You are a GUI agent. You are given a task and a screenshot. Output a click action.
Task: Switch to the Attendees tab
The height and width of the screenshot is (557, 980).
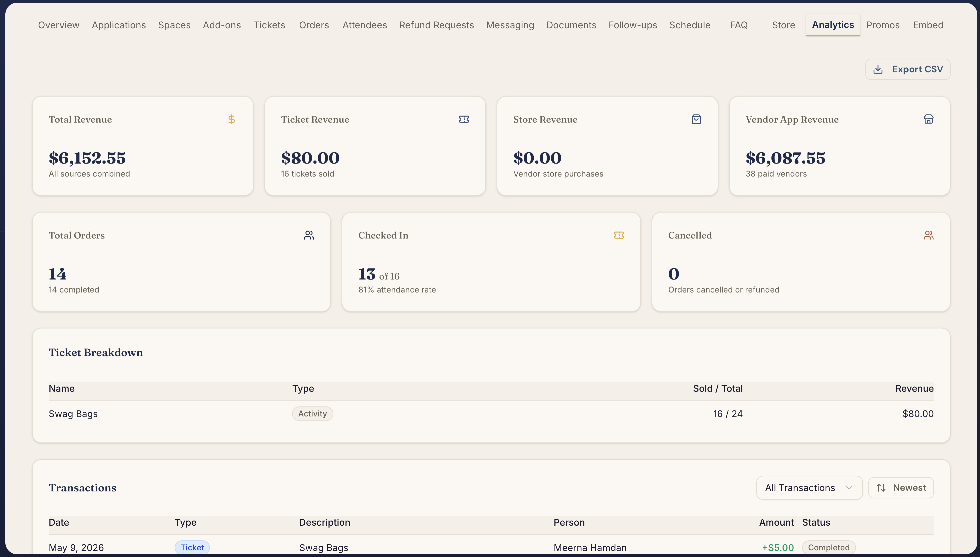365,25
